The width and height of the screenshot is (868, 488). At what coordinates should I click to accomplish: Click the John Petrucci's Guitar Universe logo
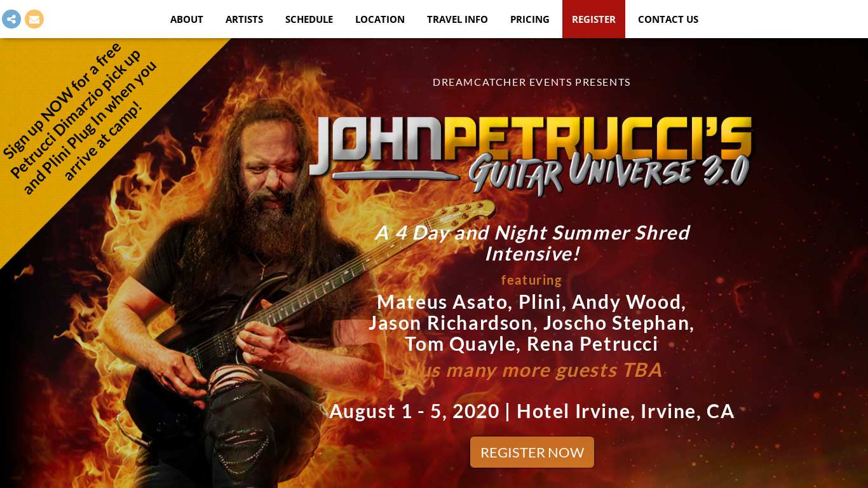coord(531,155)
